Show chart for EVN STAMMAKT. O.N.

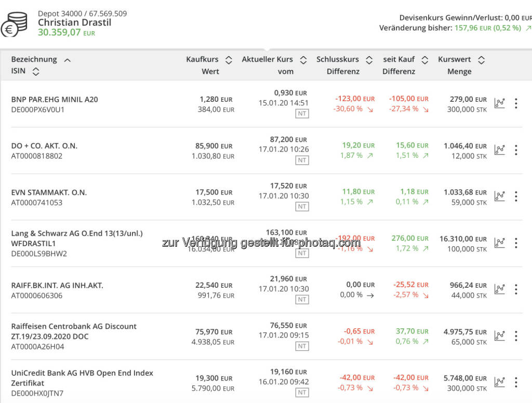click(499, 196)
